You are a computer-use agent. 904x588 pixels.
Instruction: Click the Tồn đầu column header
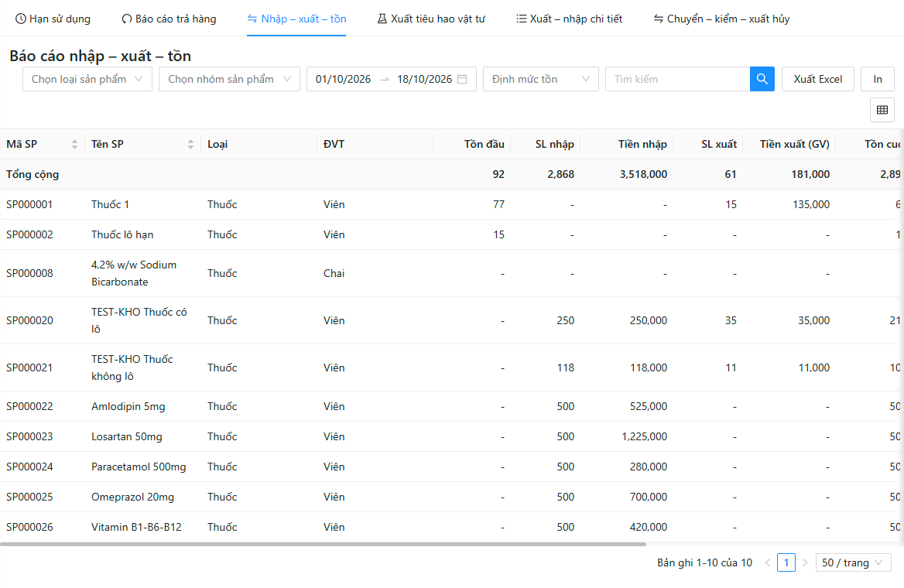(485, 144)
